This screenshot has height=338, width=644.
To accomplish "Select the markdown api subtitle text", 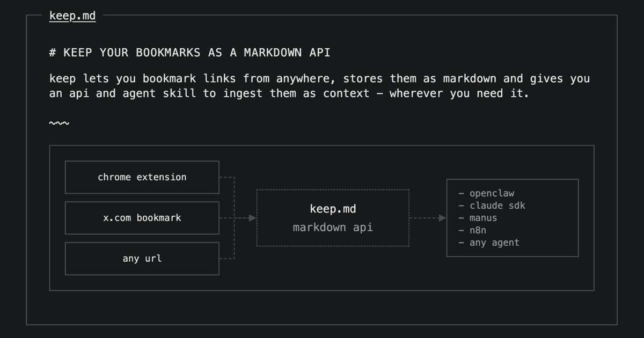I will 333,227.
